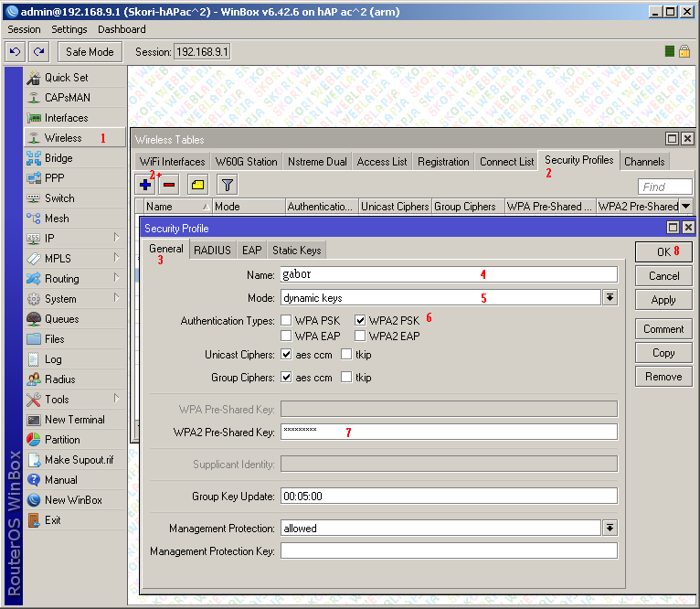
Task: Uncheck the WPA2 PSK checkbox
Action: pos(360,320)
